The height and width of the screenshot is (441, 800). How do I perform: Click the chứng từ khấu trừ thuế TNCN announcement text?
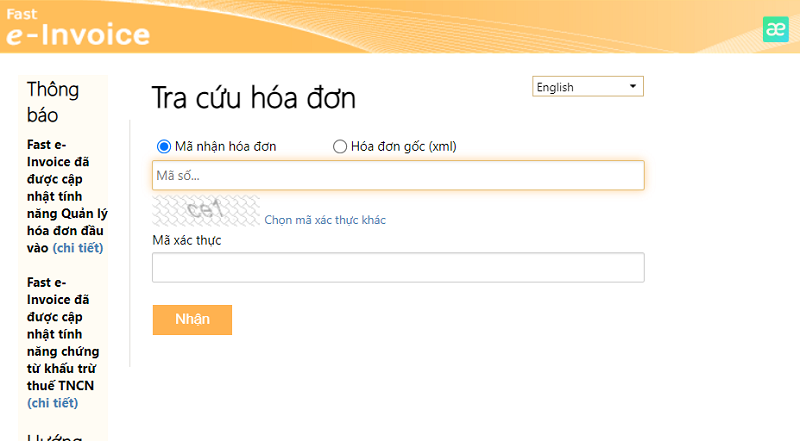pyautogui.click(x=66, y=333)
